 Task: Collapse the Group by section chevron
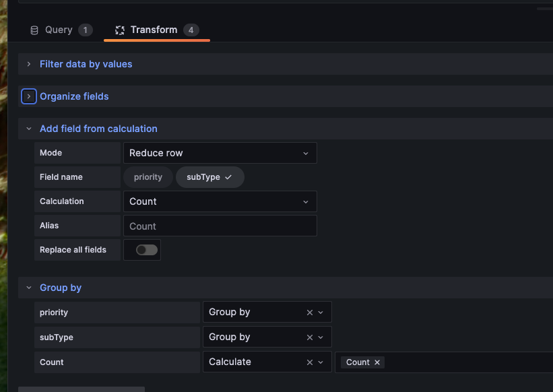click(29, 288)
